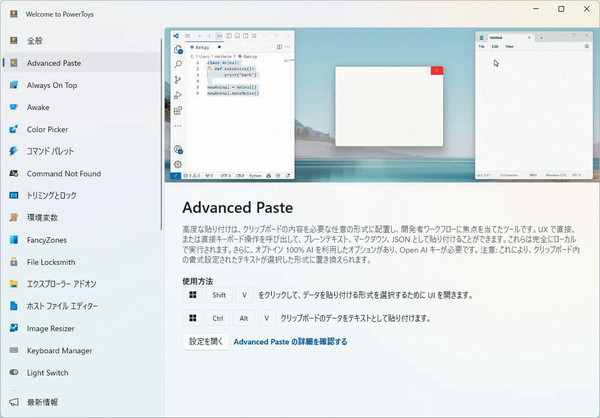Open Command Not Found page
Screen dimensions: 600x418
(x=82, y=173)
